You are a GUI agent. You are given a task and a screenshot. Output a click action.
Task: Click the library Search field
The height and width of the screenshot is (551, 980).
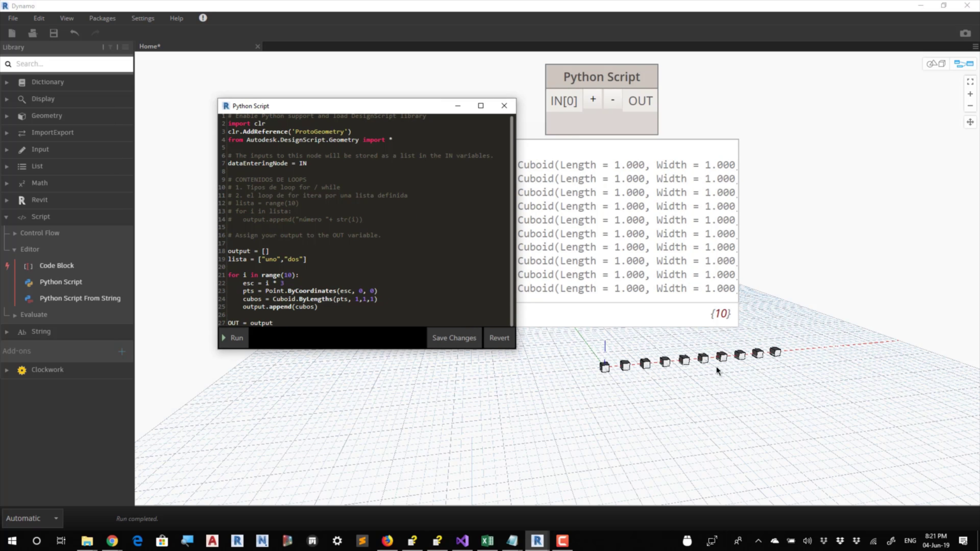click(66, 64)
